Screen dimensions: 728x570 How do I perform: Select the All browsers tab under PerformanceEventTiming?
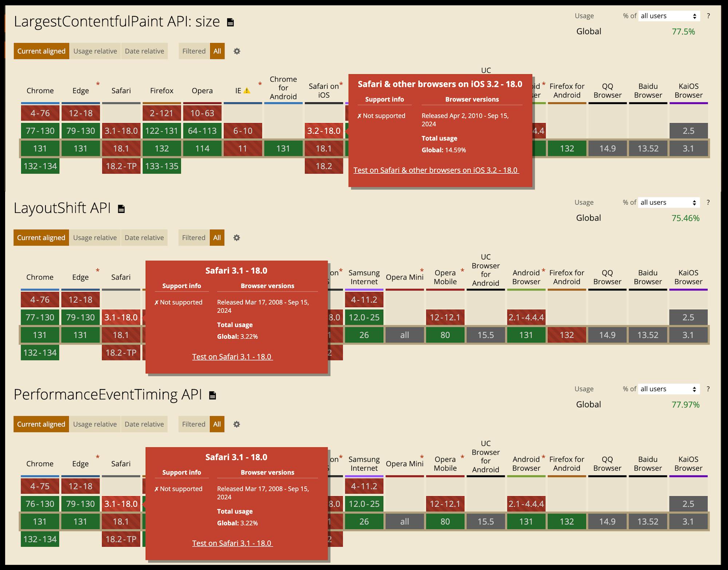click(217, 424)
